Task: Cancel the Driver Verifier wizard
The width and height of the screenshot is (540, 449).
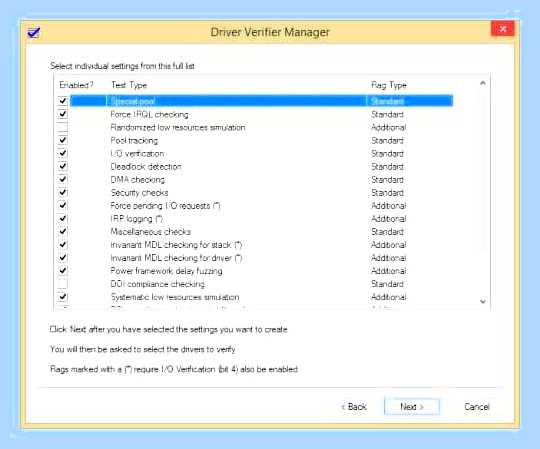Action: (x=477, y=407)
